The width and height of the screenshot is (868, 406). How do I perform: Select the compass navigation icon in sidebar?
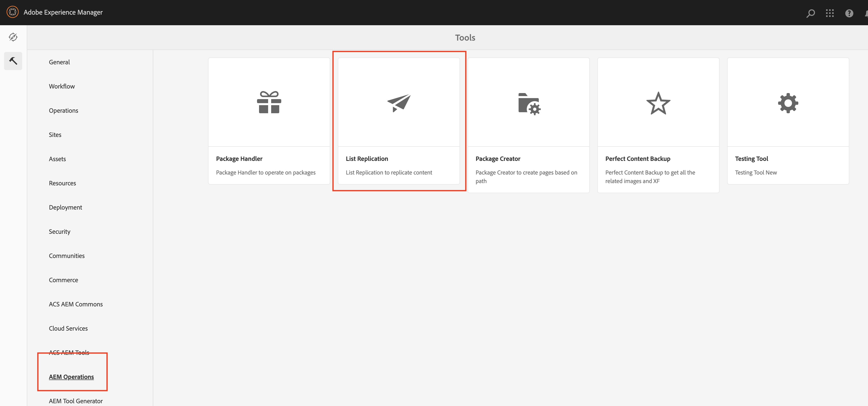(13, 37)
